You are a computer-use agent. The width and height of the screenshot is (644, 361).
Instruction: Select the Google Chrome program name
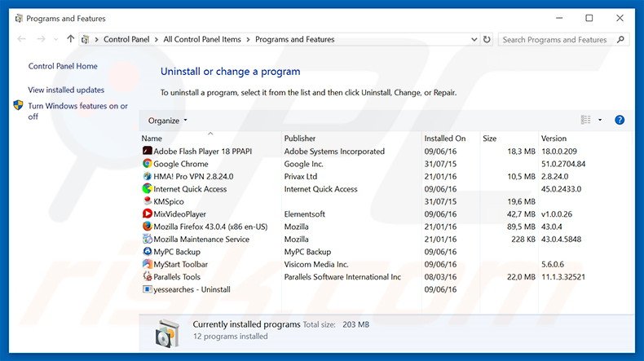pyautogui.click(x=181, y=164)
